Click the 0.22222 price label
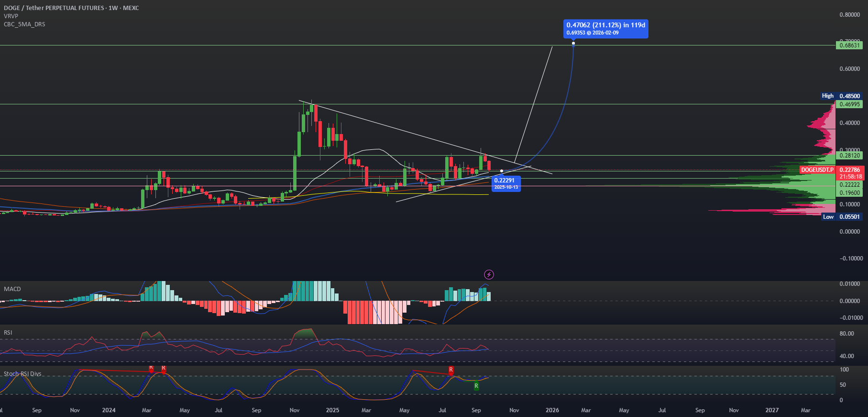 tap(849, 185)
